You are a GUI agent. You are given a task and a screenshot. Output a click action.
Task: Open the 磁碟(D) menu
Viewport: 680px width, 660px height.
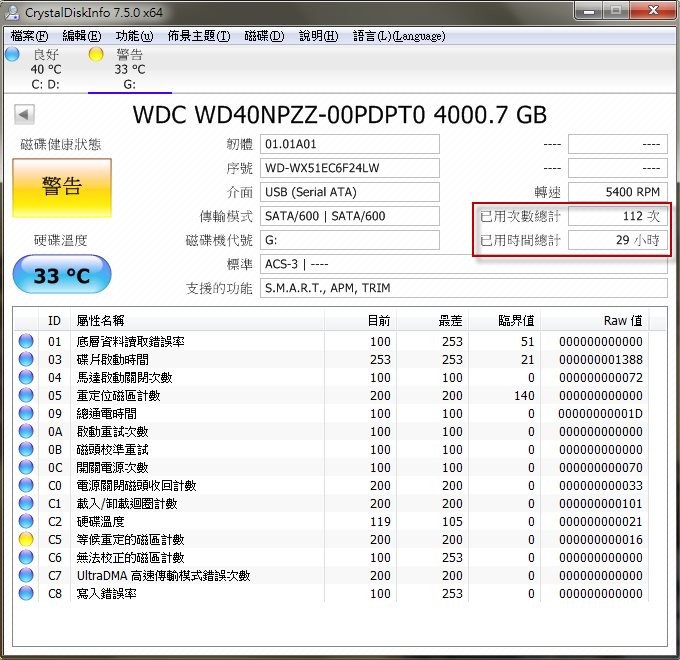pos(264,36)
